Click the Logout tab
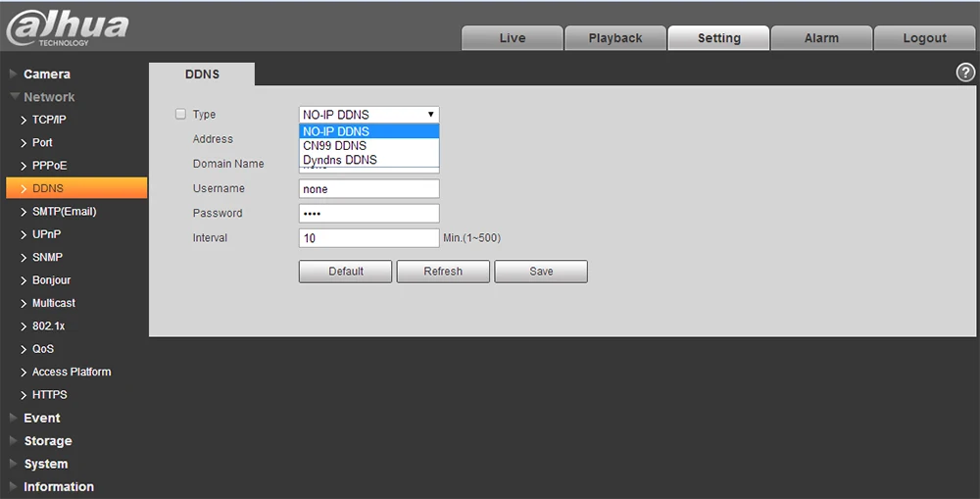The width and height of the screenshot is (980, 499). tap(924, 38)
